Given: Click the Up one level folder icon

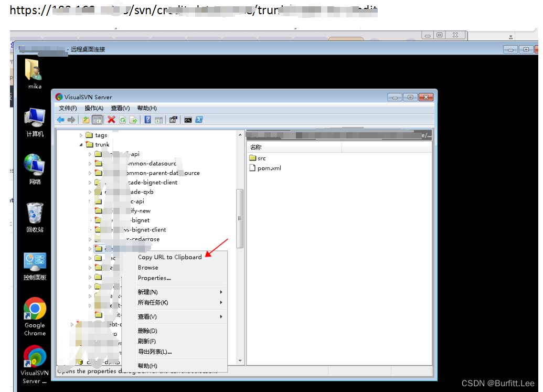Looking at the screenshot, I should point(86,120).
